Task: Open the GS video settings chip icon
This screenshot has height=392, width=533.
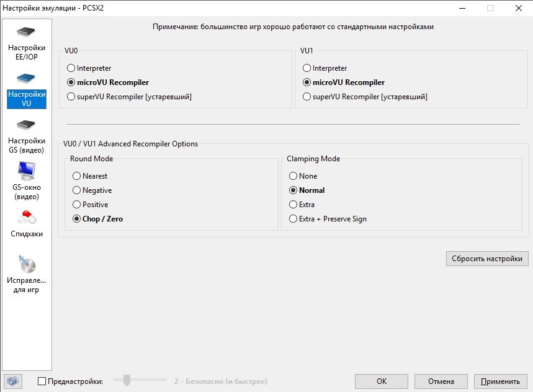Action: 26,125
